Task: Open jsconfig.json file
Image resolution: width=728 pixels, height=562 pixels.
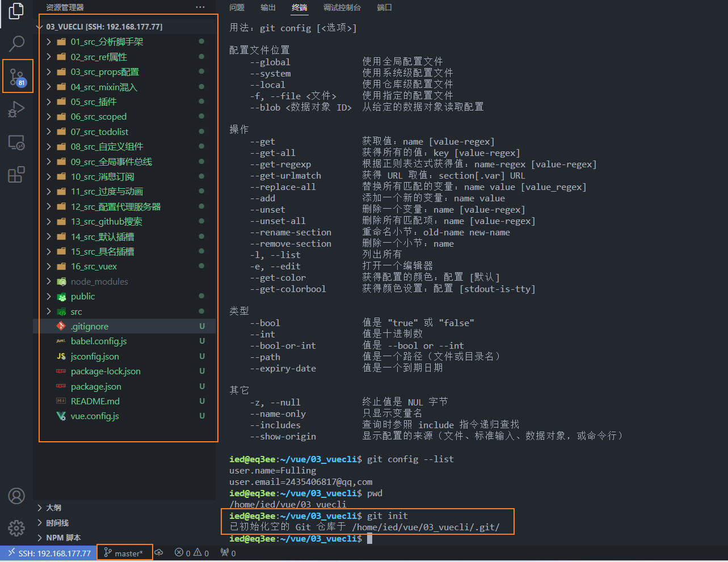Action: click(x=124, y=356)
